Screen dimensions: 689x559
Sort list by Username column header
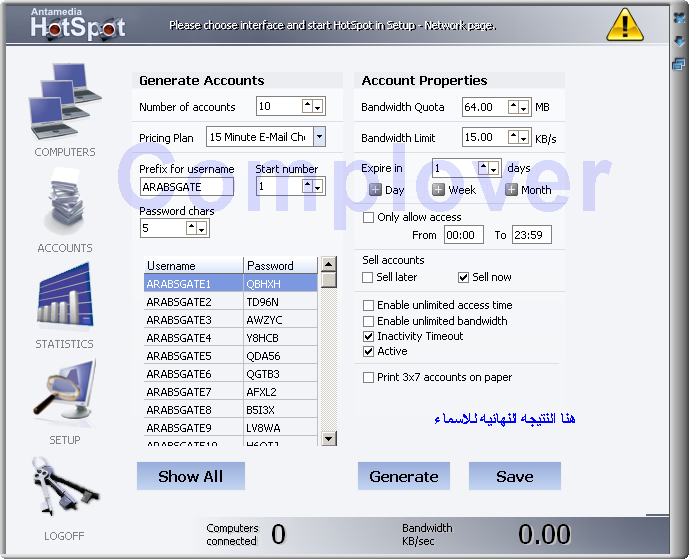tap(193, 266)
